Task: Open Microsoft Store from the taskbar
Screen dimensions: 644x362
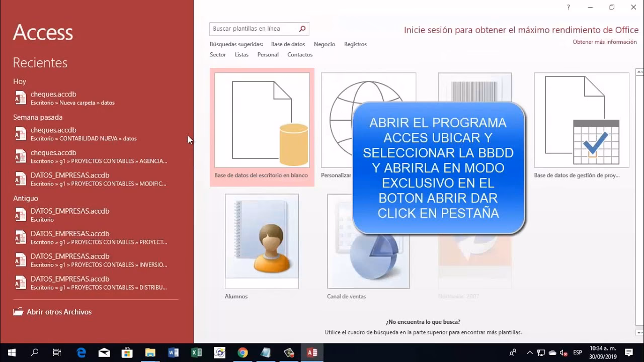Action: [x=127, y=352]
